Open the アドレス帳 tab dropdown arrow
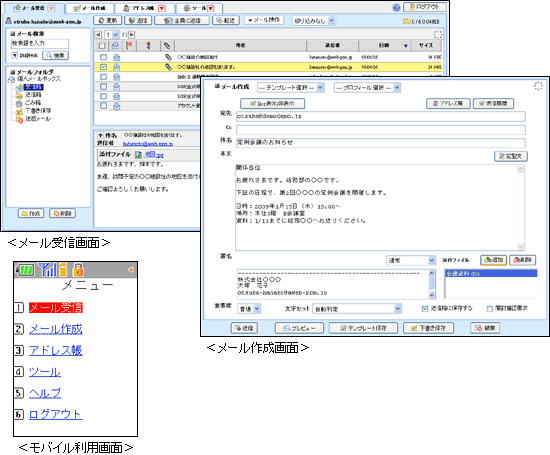Image resolution: width=550 pixels, height=455 pixels. click(162, 8)
